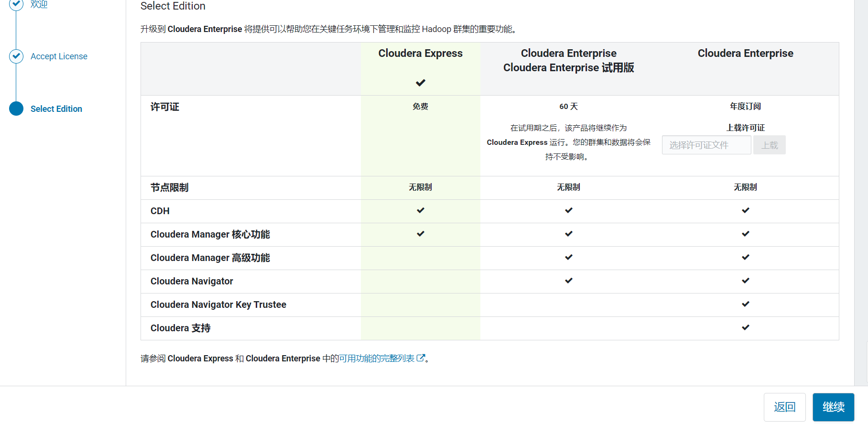Click the CDH checkmark in Cloudera Enterprise column
Viewport: 868px width, 424px height.
(x=746, y=210)
